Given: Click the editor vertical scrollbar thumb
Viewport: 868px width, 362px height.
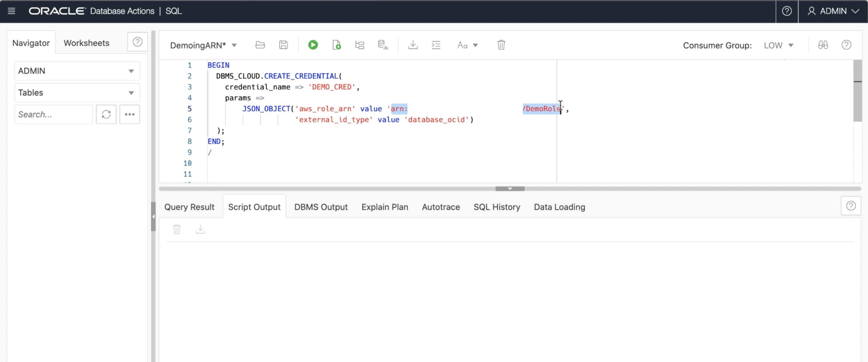Looking at the screenshot, I should (857, 91).
